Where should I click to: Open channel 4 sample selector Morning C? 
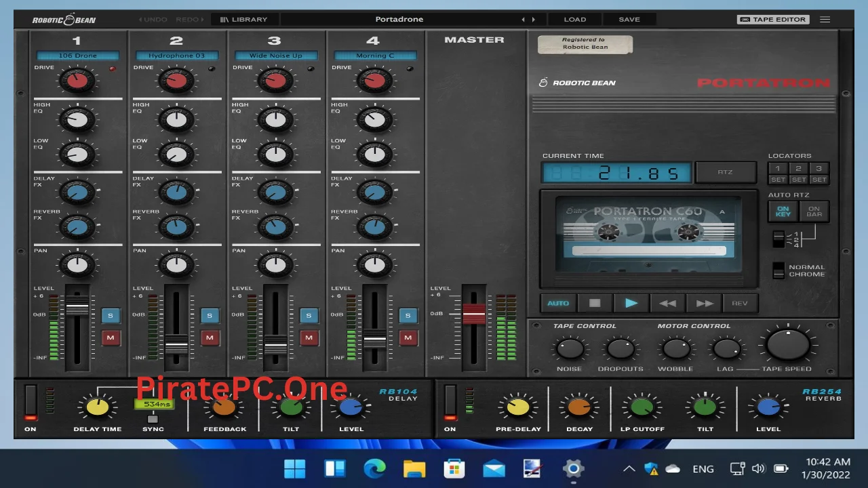pyautogui.click(x=374, y=56)
